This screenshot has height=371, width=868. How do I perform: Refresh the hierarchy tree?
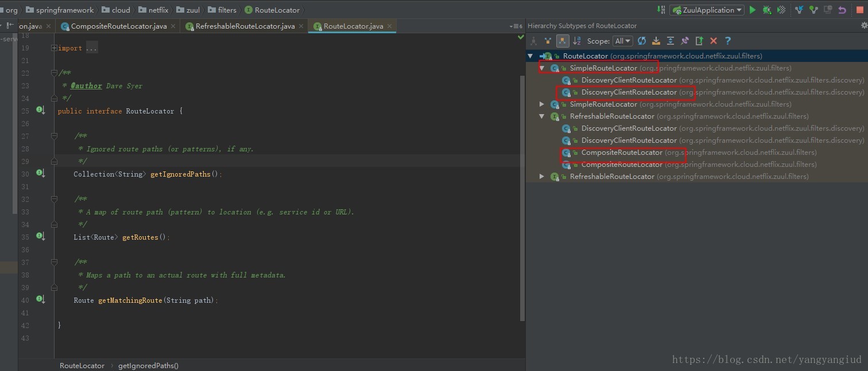point(642,41)
